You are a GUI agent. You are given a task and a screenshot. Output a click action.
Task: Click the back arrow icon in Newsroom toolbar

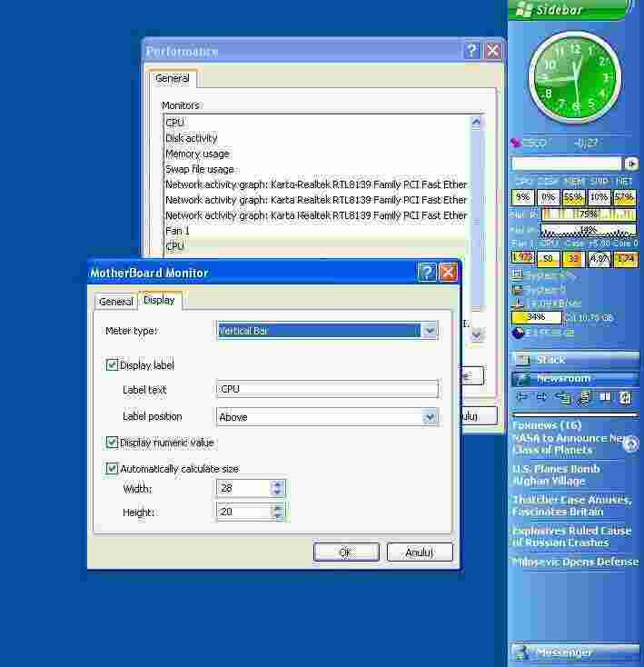click(x=520, y=397)
